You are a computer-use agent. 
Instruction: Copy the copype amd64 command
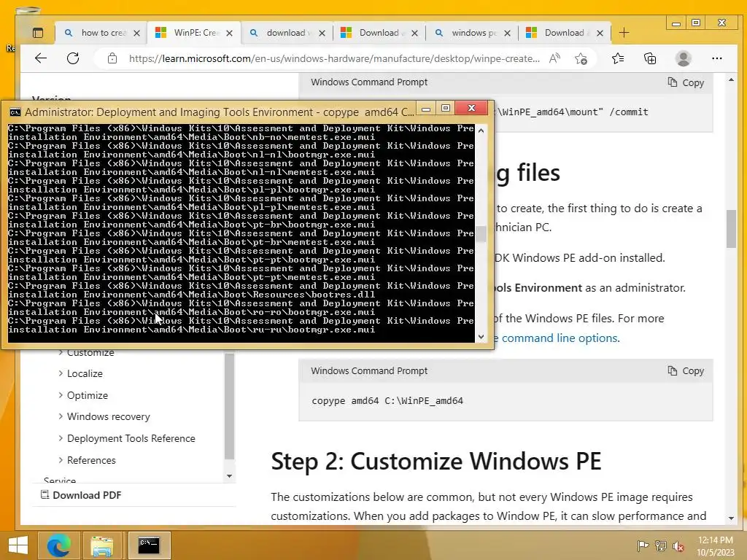tap(686, 371)
